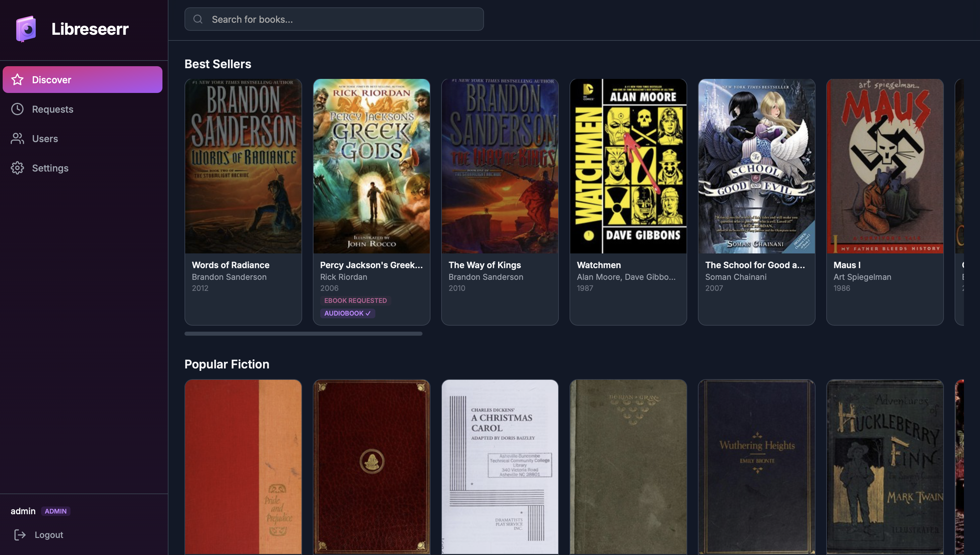Screen dimensions: 980x555
Task: Click the Logout arrow icon
Action: pos(20,535)
